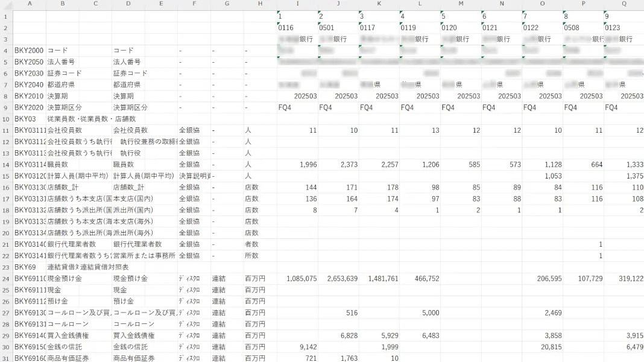Viewport: 644px width, 362px height.
Task: Select bank code 0123 cell
Action: tap(624, 28)
